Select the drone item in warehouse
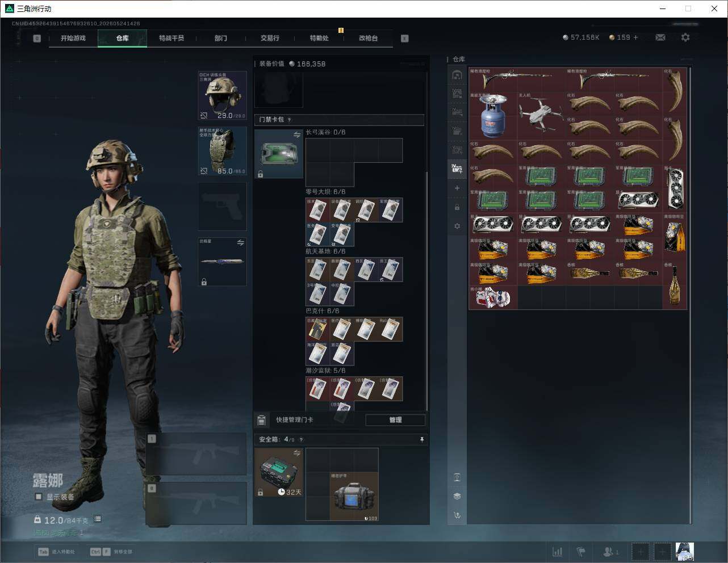Viewport: 728px width, 563px height. (541, 116)
